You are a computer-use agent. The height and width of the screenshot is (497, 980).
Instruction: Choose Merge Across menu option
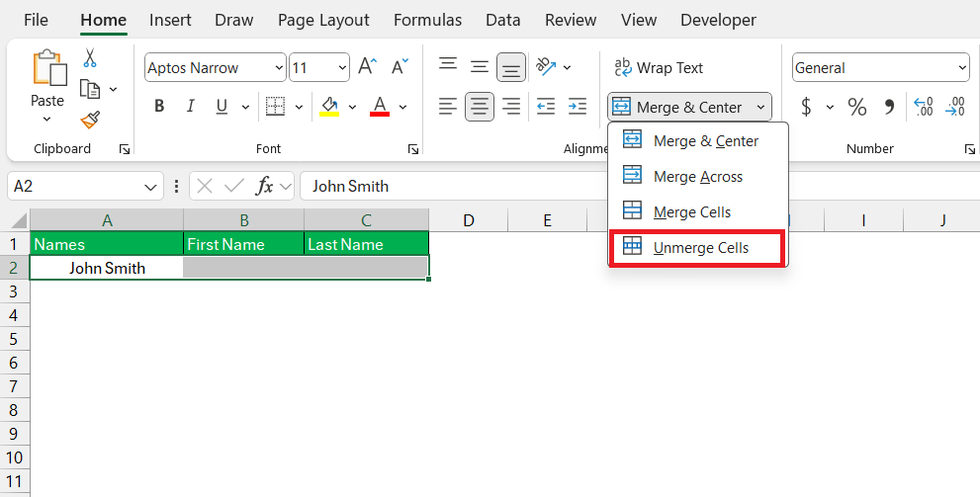698,177
